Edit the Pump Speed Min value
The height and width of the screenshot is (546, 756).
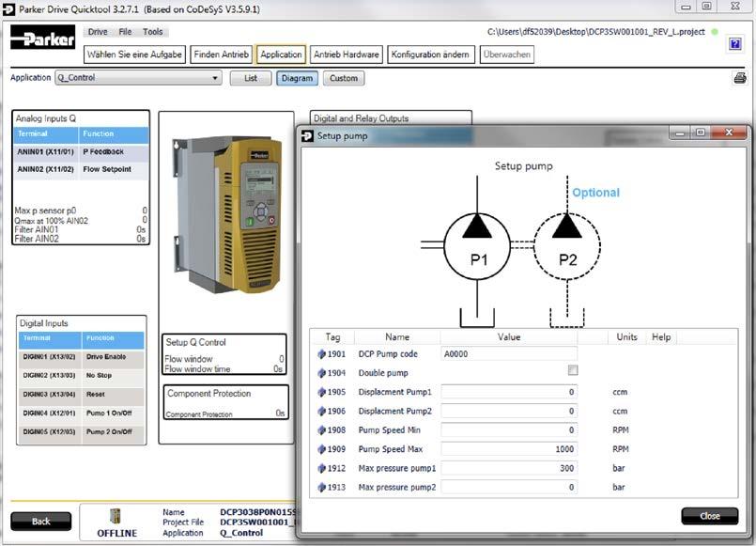tap(509, 429)
